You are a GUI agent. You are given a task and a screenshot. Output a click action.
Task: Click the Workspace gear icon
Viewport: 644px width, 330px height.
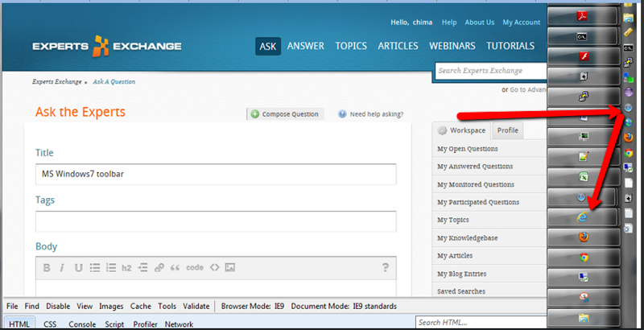click(442, 130)
